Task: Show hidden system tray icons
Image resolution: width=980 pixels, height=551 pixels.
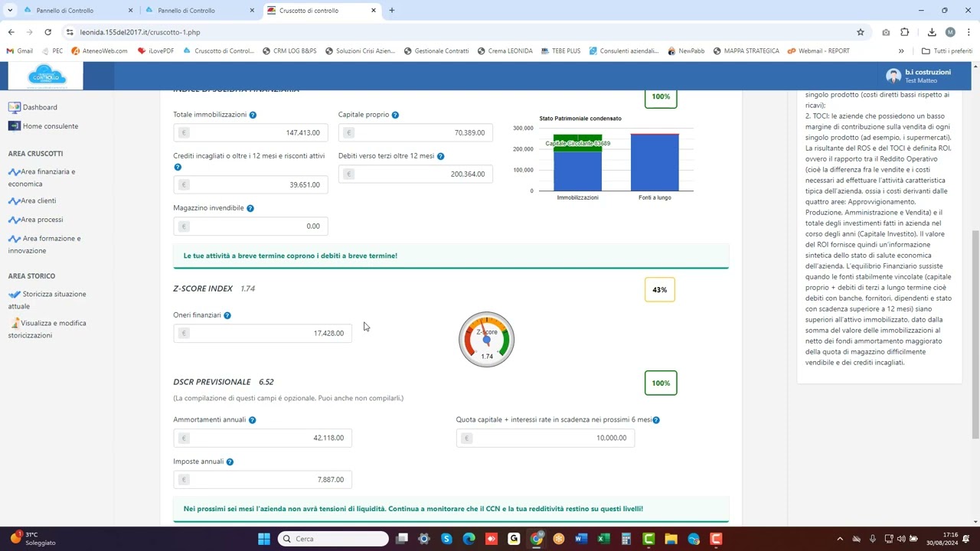Action: point(840,539)
